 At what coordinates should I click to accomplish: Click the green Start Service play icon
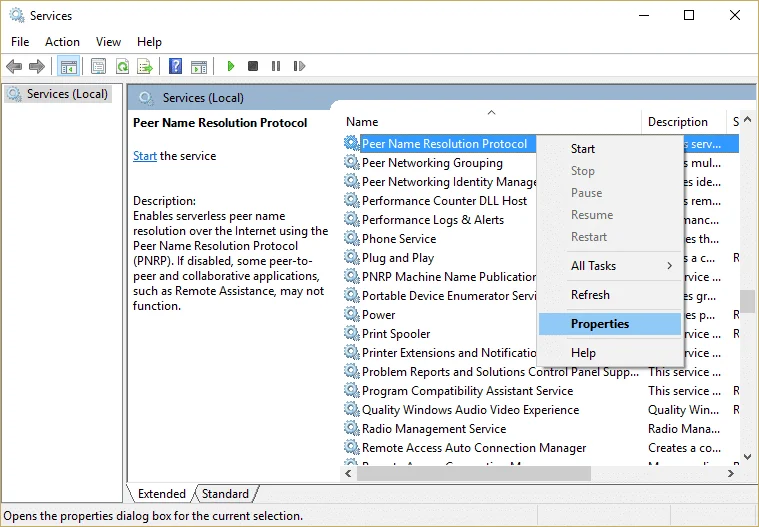pos(231,66)
